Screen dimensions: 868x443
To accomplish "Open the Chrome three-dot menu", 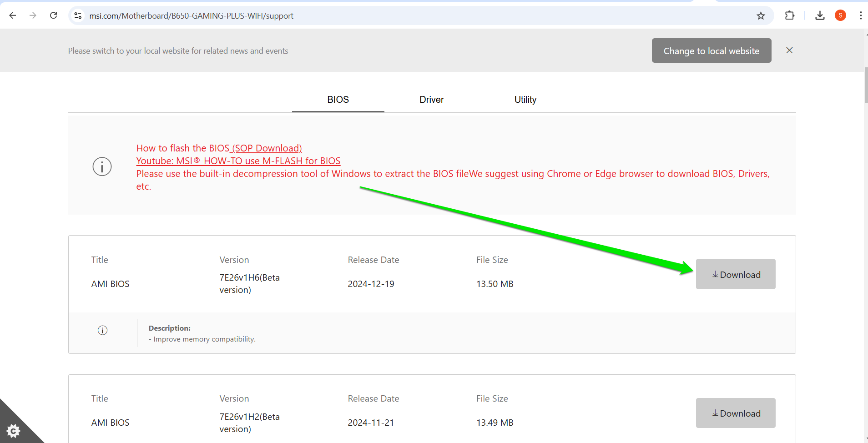I will [860, 15].
